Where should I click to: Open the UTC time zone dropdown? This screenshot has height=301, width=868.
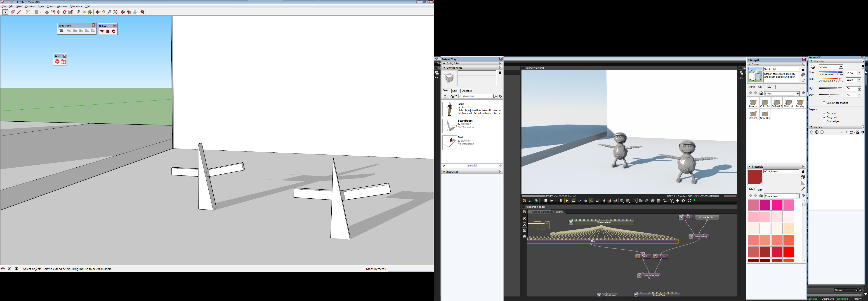pos(841,67)
